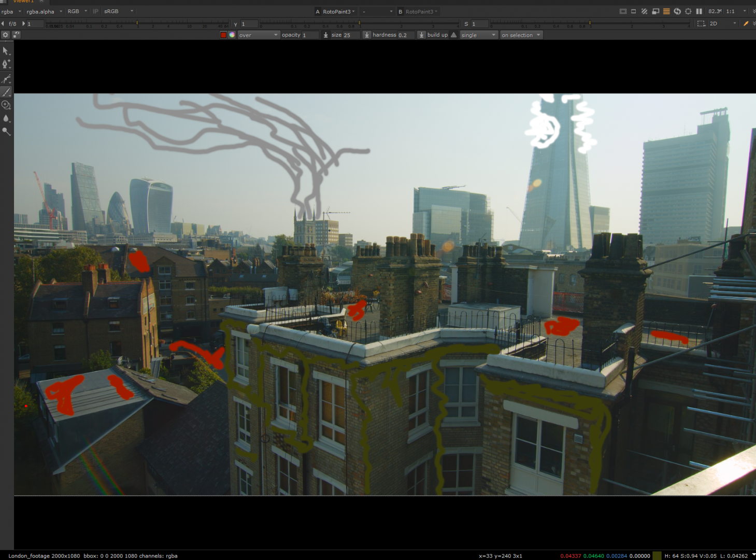Toggle the IP input process button
The width and height of the screenshot is (756, 560).
coord(95,11)
